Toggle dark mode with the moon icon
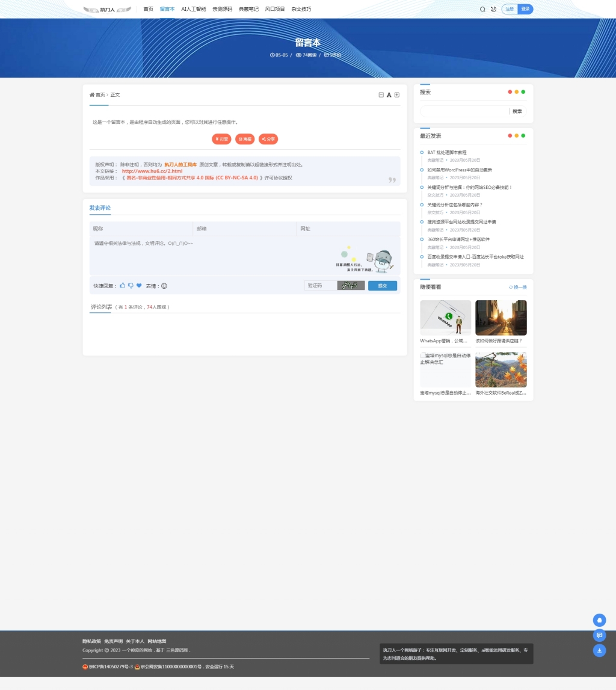 [493, 9]
